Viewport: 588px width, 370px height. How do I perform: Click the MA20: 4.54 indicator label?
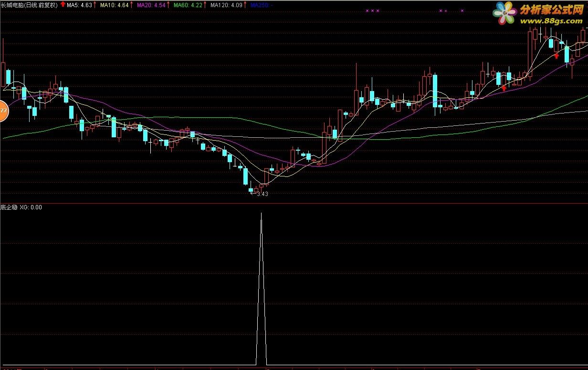(x=151, y=5)
